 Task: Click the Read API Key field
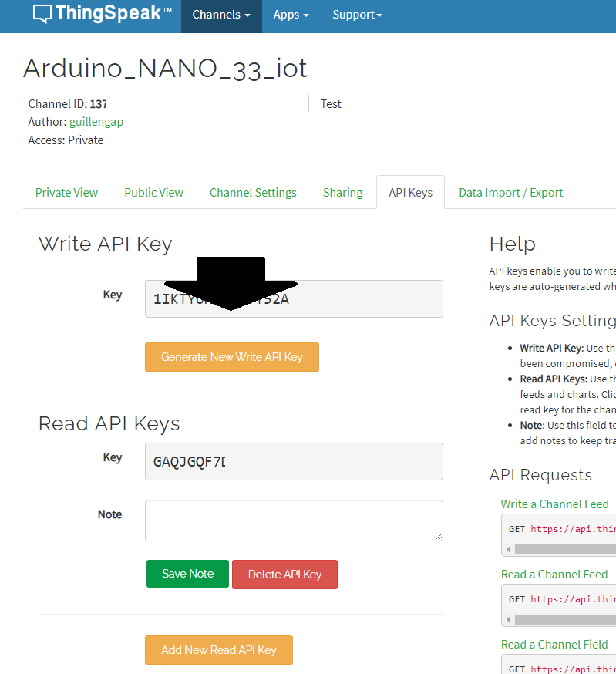(294, 462)
